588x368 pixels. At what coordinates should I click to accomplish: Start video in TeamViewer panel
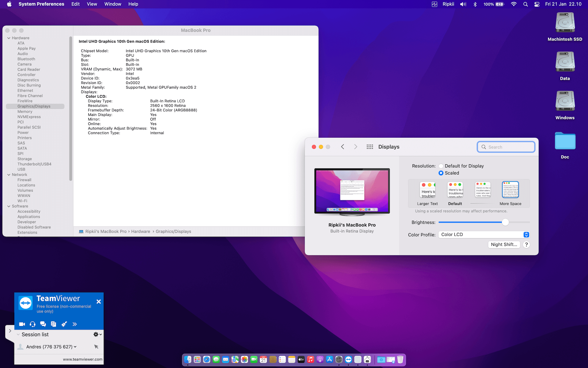pos(22,324)
